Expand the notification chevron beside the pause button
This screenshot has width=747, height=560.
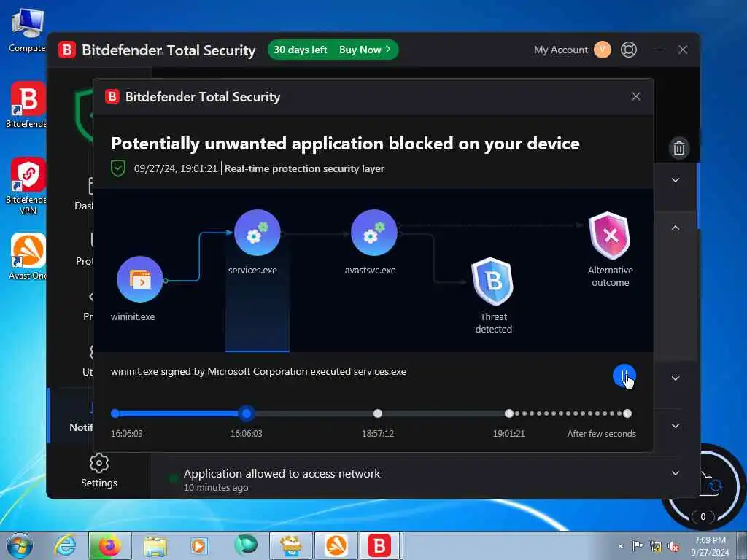[x=675, y=378]
